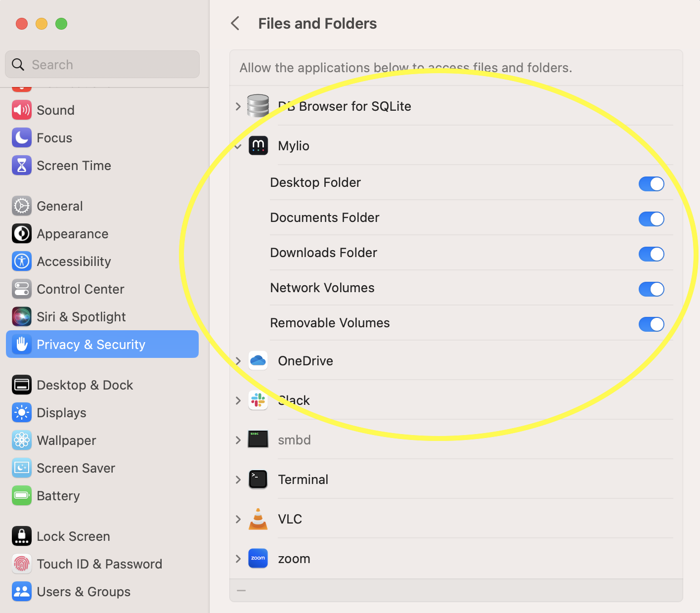Click the OneDrive cloud icon
Viewport: 700px width, 613px height.
tap(258, 361)
